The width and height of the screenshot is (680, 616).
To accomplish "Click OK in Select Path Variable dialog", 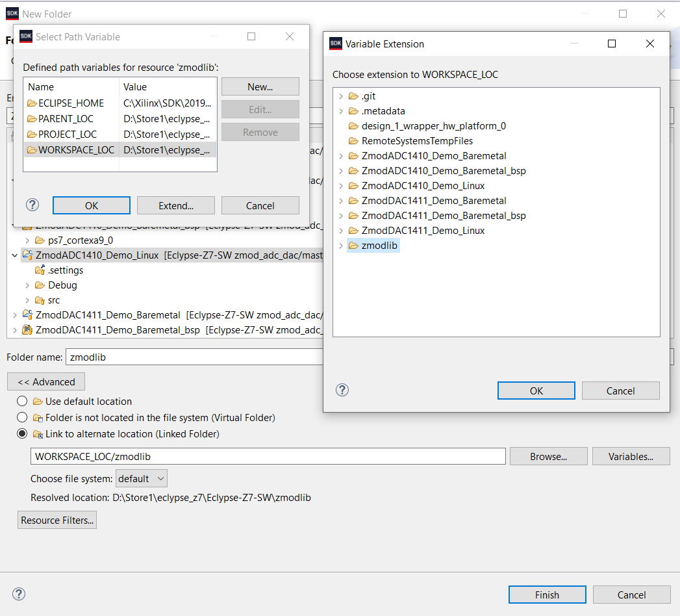I will [92, 205].
